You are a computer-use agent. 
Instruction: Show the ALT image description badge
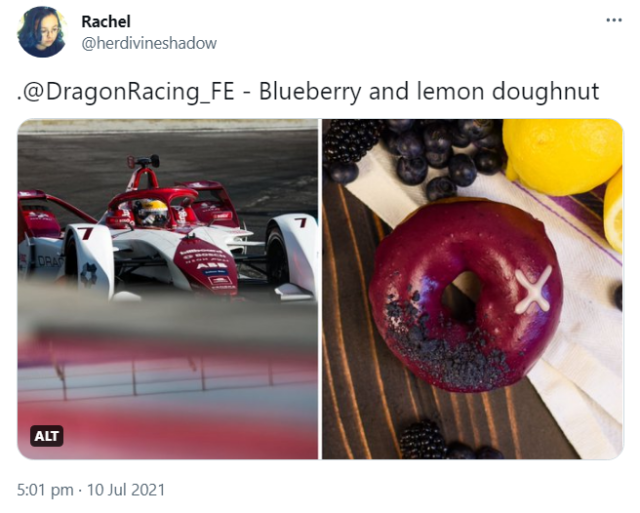(47, 436)
